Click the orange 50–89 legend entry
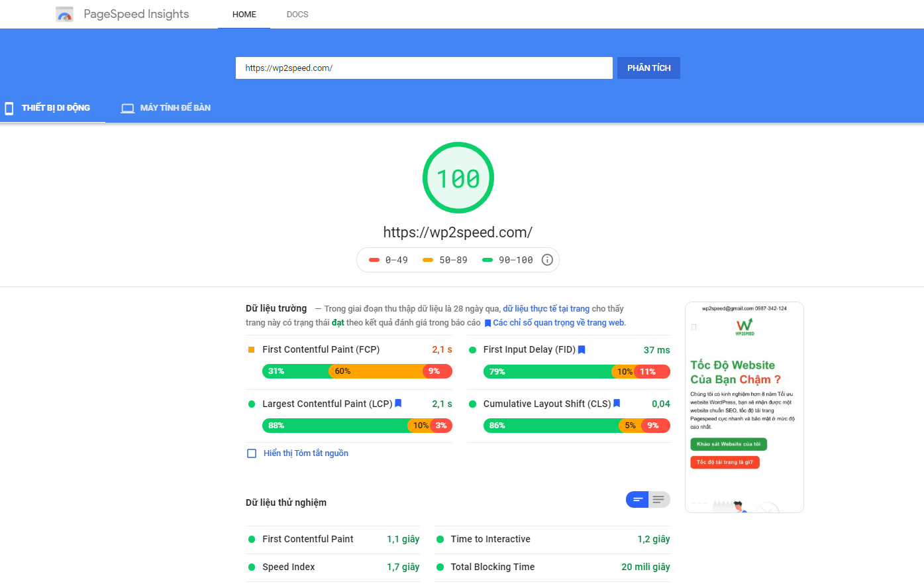 (x=445, y=260)
